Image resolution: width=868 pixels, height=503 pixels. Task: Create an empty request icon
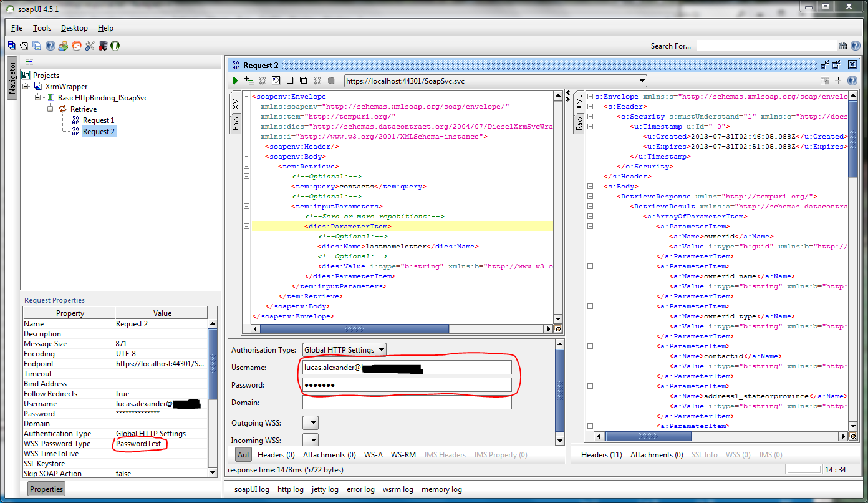[290, 81]
